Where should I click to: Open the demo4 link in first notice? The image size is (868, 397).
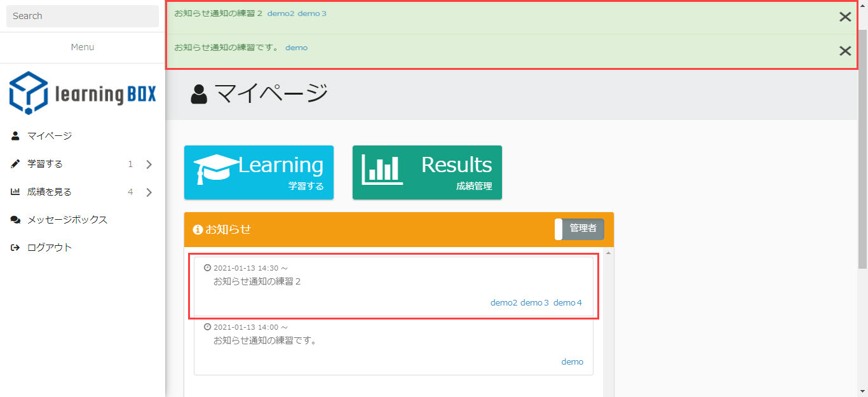[x=567, y=303]
